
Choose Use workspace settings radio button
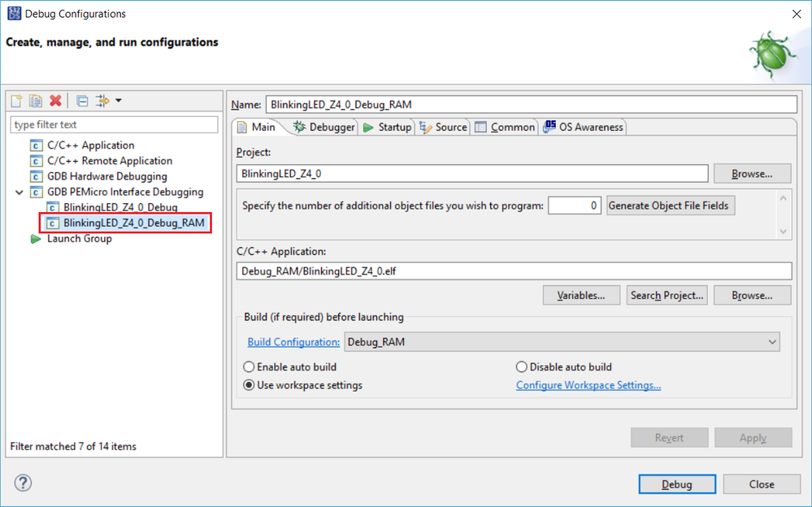click(250, 385)
